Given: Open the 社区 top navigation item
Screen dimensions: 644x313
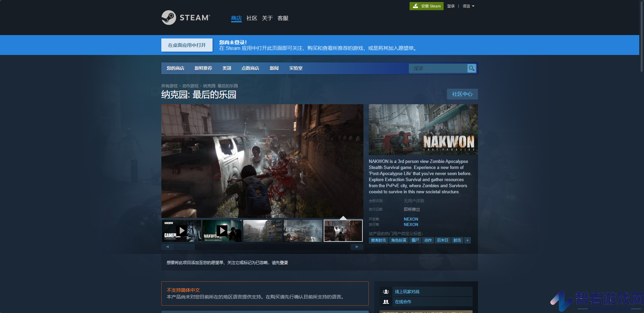Looking at the screenshot, I should pos(252,18).
